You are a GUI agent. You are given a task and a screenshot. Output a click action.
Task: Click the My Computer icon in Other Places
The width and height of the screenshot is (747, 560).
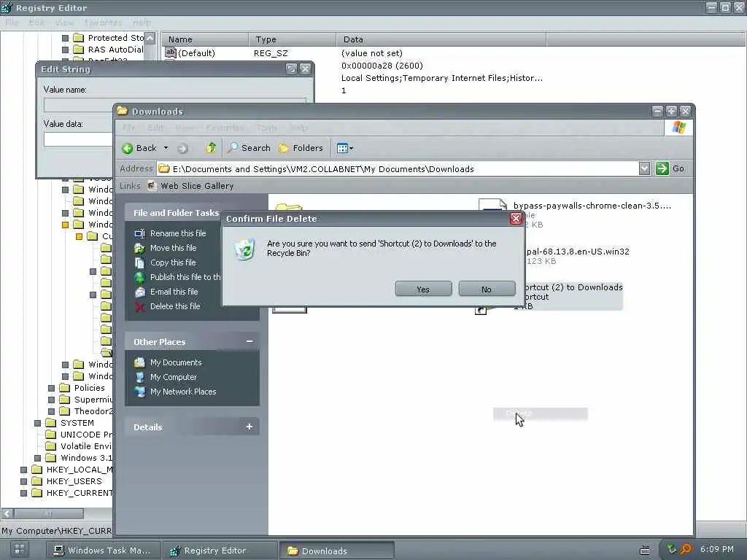(139, 377)
